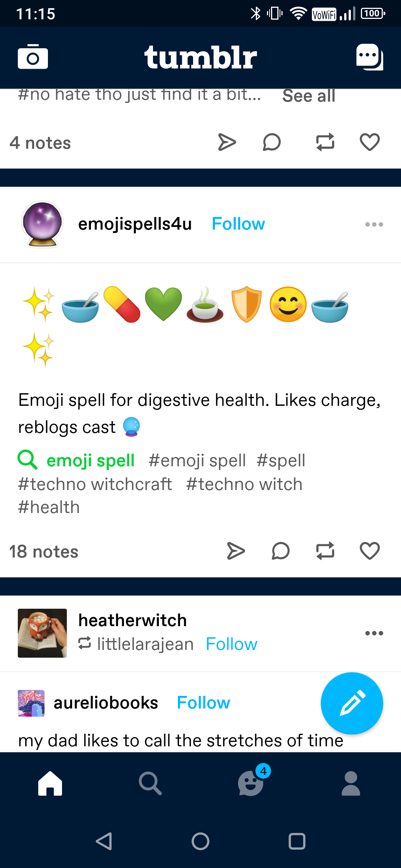
Task: Switch to the search tab
Action: pos(150,783)
